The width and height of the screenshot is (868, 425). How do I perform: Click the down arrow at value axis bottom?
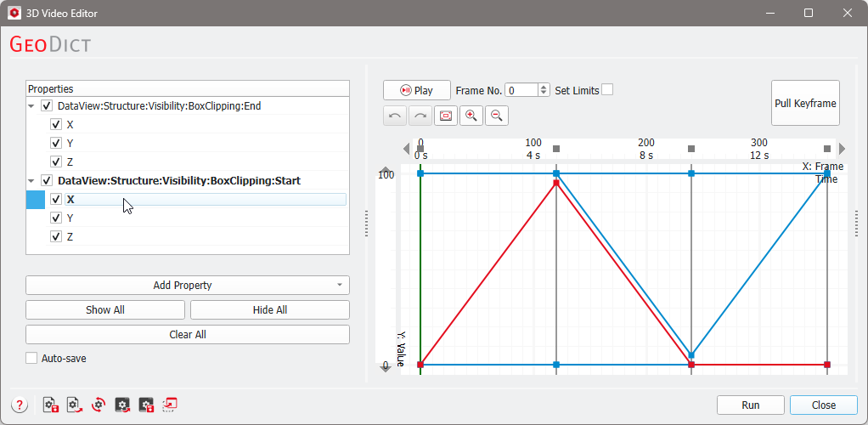pos(386,369)
